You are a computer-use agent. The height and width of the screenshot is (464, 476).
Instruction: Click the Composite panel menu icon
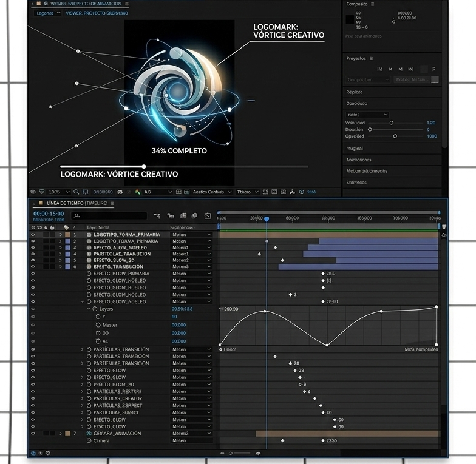(373, 4)
